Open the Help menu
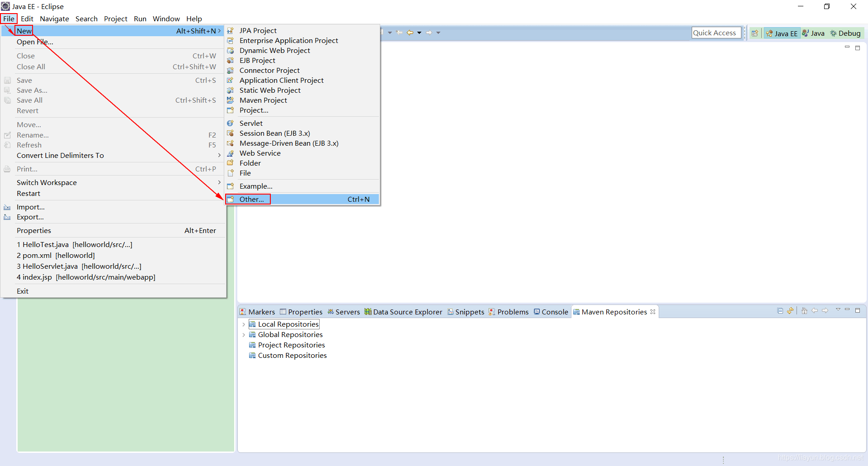This screenshot has width=868, height=466. click(194, 19)
